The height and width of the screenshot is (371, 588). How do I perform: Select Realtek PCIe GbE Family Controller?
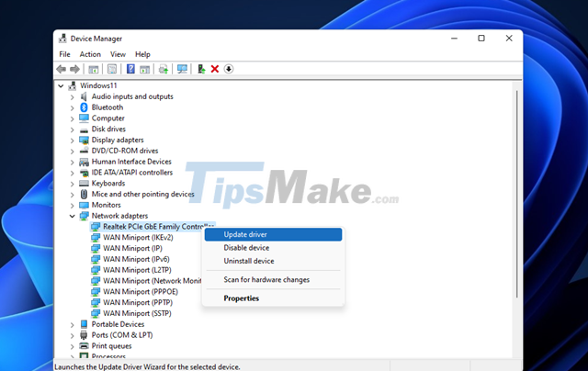(153, 227)
